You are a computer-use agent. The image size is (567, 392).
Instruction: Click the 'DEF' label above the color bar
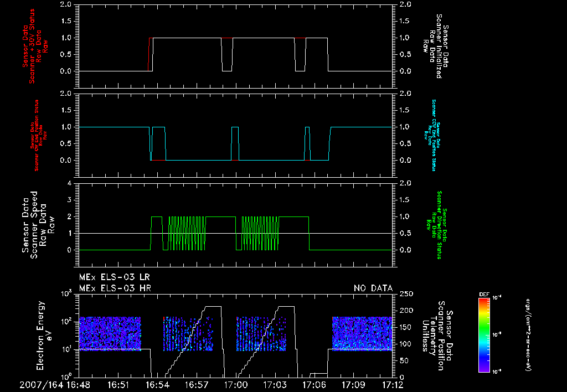[x=484, y=295]
